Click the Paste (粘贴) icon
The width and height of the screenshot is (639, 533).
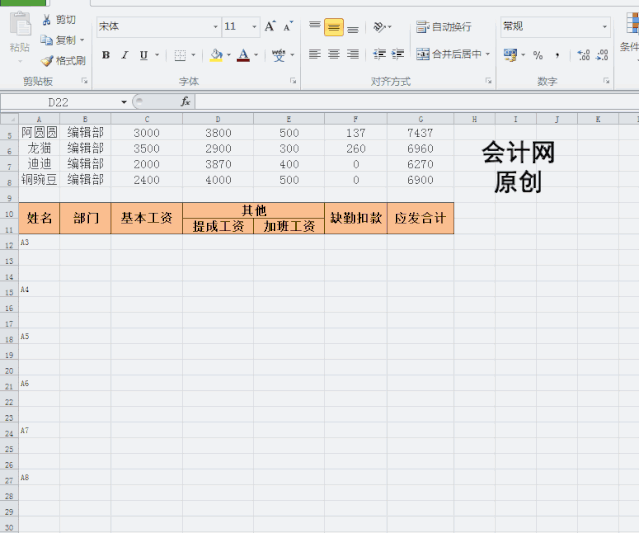coord(20,24)
